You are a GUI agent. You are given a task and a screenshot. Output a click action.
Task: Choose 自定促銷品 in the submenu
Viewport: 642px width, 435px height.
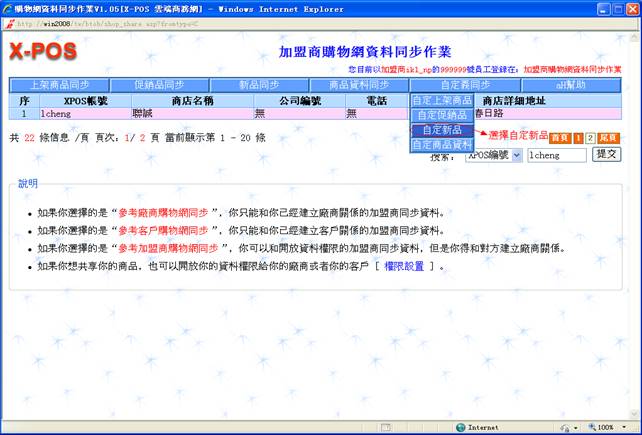(441, 115)
